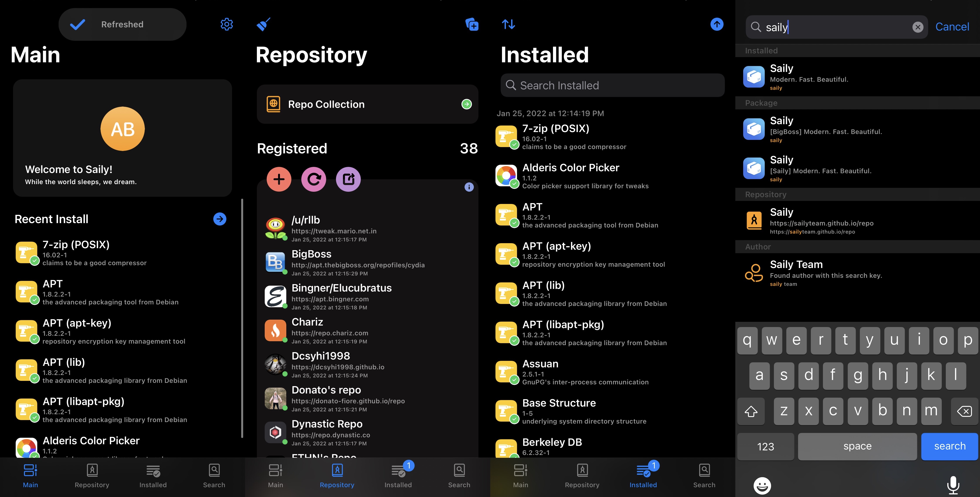Tap the blue up-arrow update icon

[x=717, y=24]
